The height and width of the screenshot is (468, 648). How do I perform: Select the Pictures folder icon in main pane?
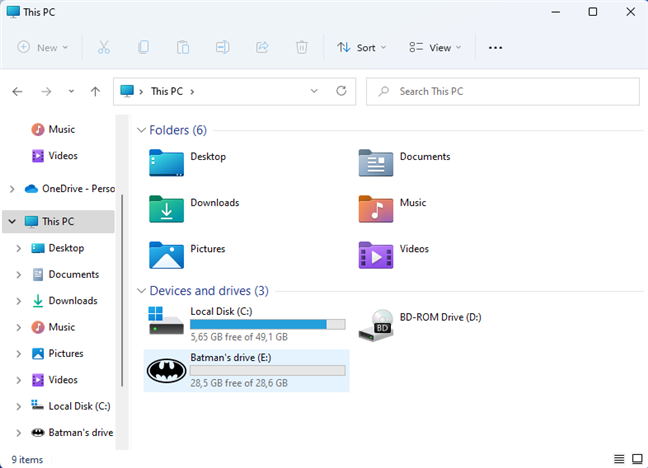tap(166, 255)
